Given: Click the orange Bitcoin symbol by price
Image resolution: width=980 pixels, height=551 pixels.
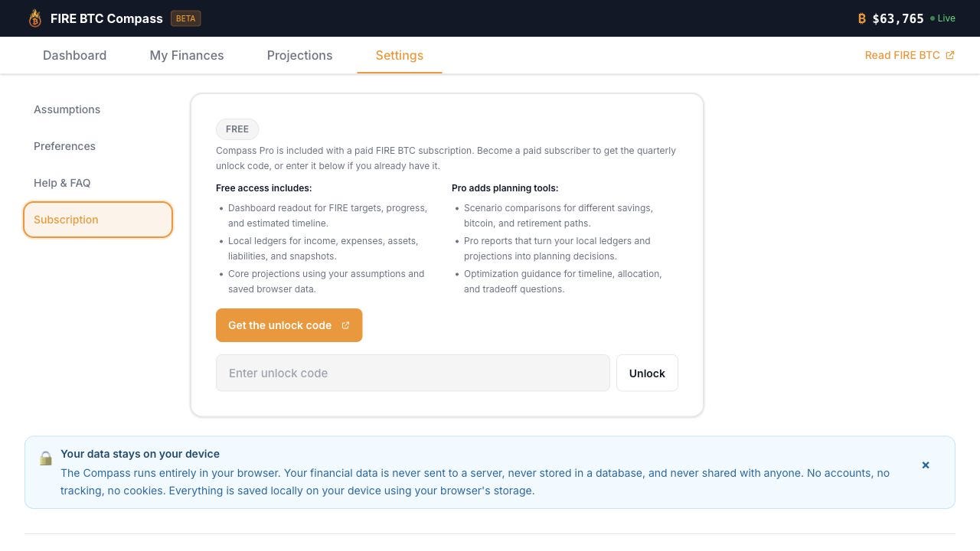Looking at the screenshot, I should (861, 18).
